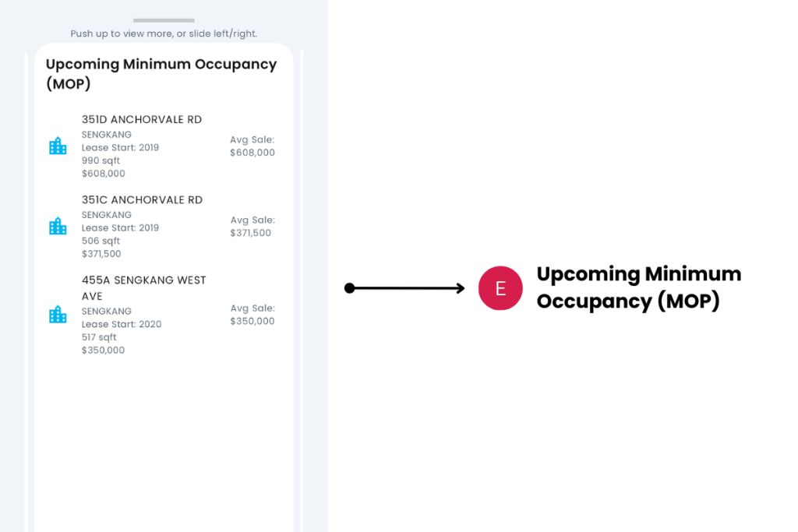Screen dimensions: 798x532
Task: Tap the 'Push up to view more' hint
Action: [164, 34]
